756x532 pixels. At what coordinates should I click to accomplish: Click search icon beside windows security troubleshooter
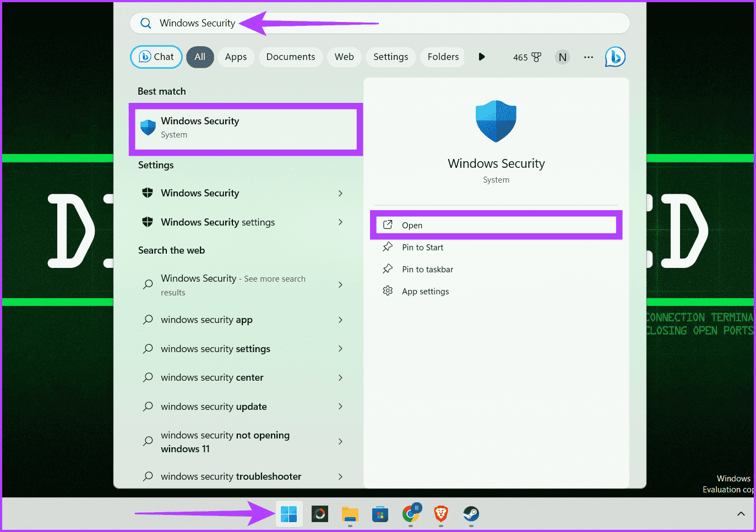point(148,476)
